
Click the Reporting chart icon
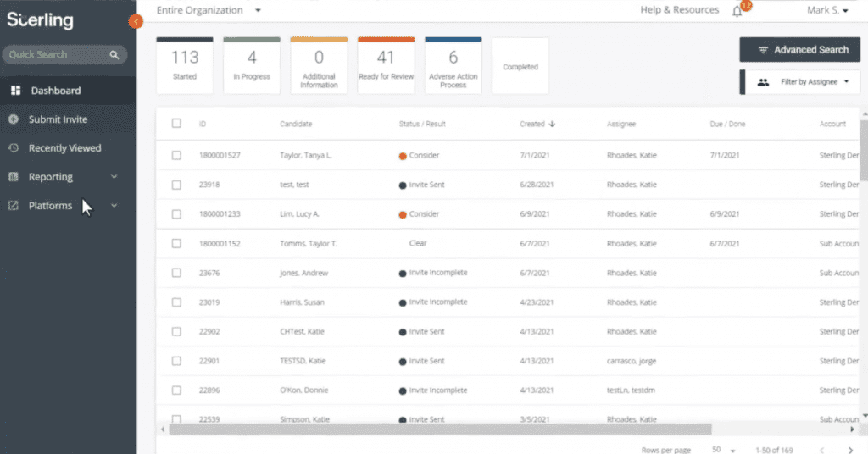[14, 177]
